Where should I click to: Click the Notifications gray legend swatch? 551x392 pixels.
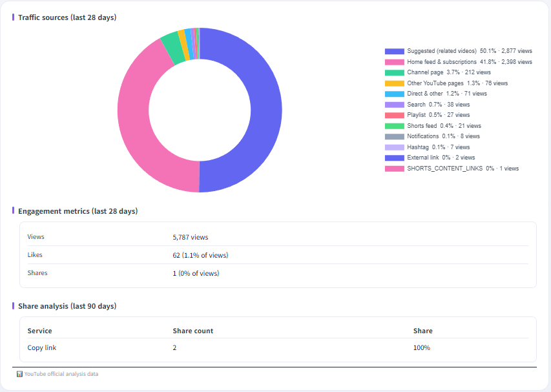(x=394, y=137)
